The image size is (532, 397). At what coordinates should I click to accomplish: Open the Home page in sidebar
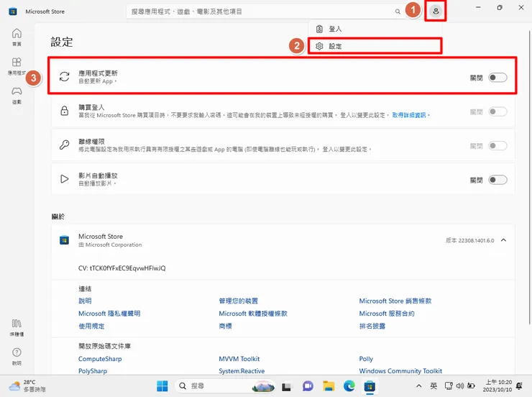[17, 37]
